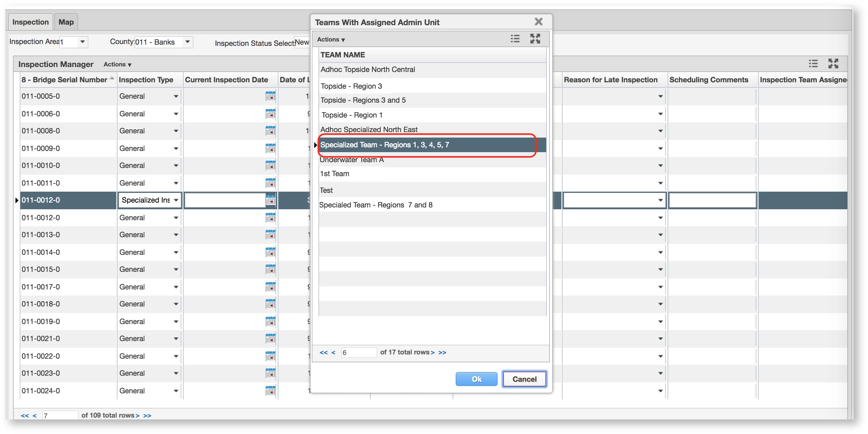Open Inspection Type dropdown for 011-0006-0

[x=175, y=114]
